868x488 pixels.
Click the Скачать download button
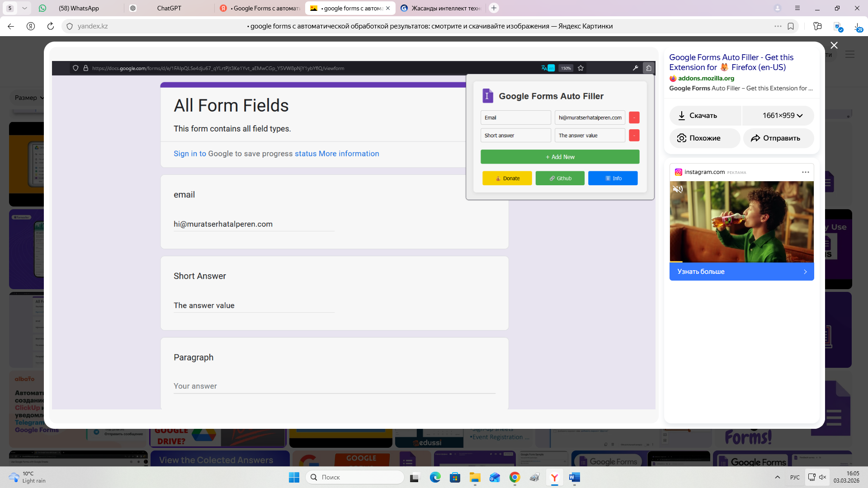[705, 116]
